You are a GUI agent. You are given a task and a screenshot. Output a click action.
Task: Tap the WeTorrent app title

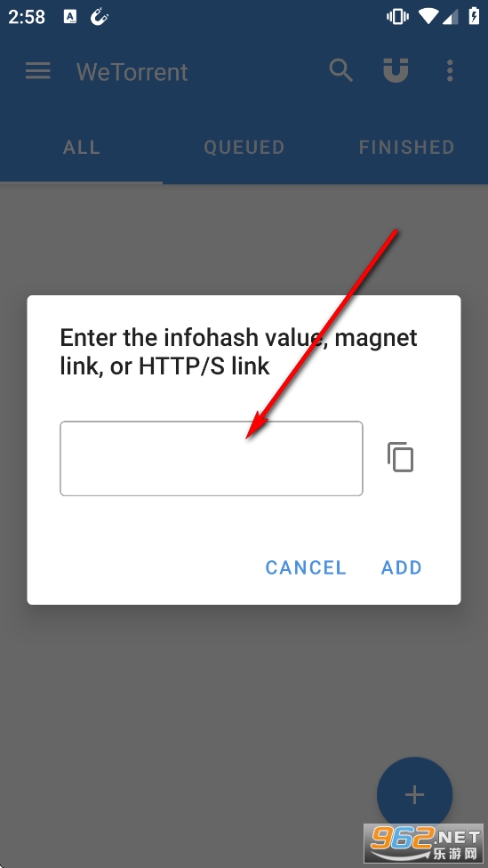(x=132, y=72)
